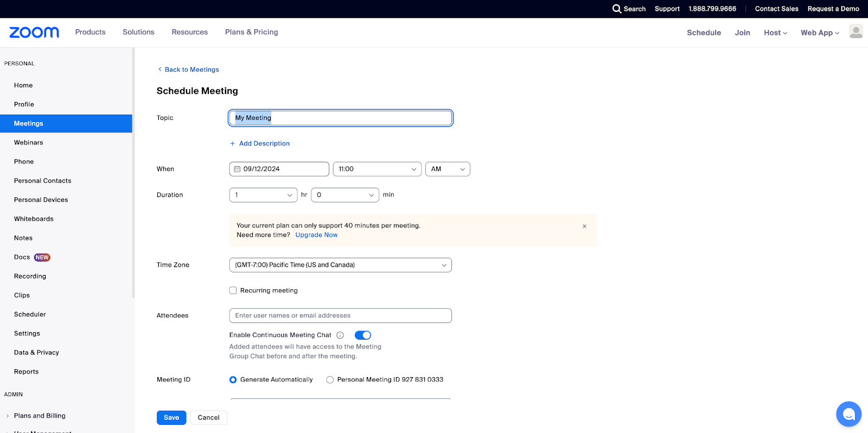
Task: Click the NEW badge next to Docs
Action: [42, 257]
